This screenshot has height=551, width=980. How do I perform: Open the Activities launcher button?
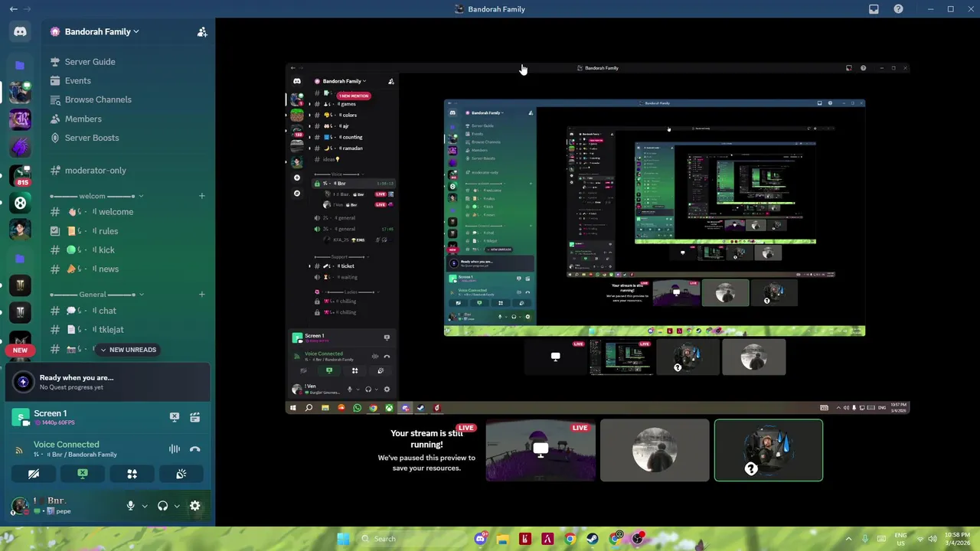click(x=132, y=474)
